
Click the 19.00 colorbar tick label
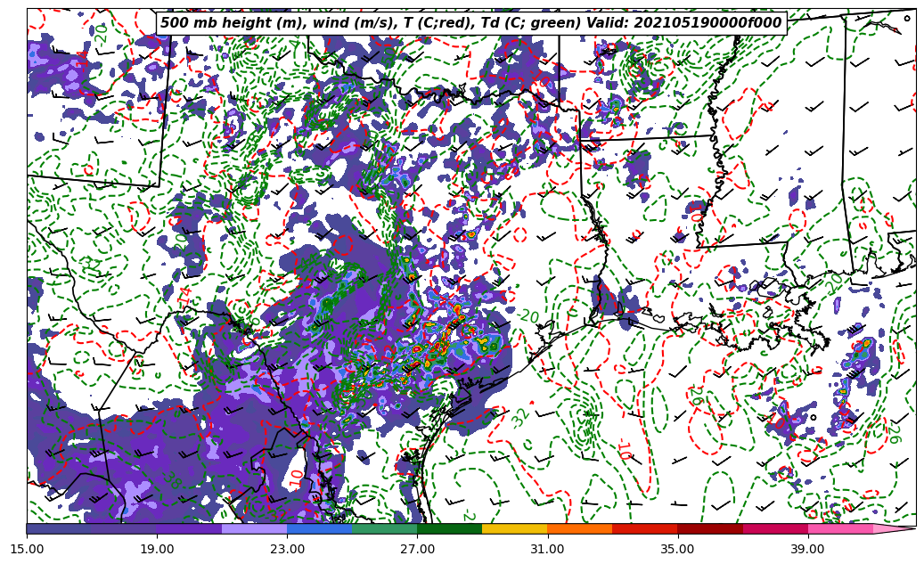pyautogui.click(x=157, y=549)
